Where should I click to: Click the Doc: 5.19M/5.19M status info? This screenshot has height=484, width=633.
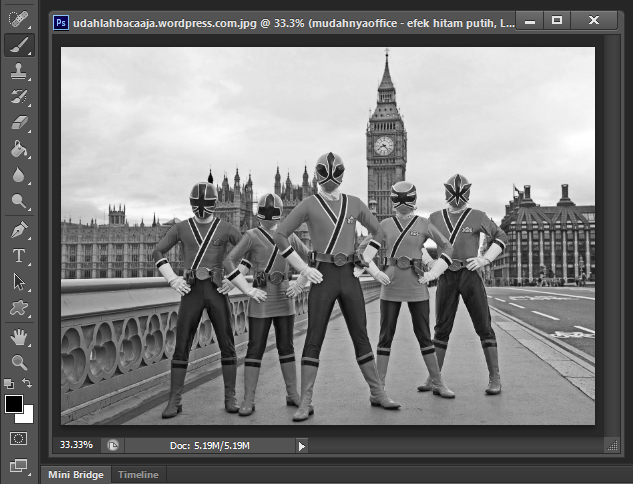pyautogui.click(x=210, y=446)
